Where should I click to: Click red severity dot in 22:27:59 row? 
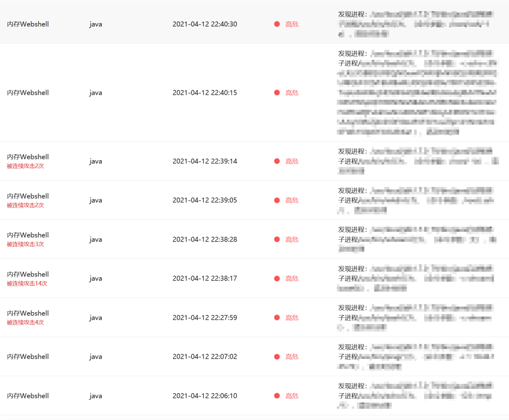click(277, 317)
